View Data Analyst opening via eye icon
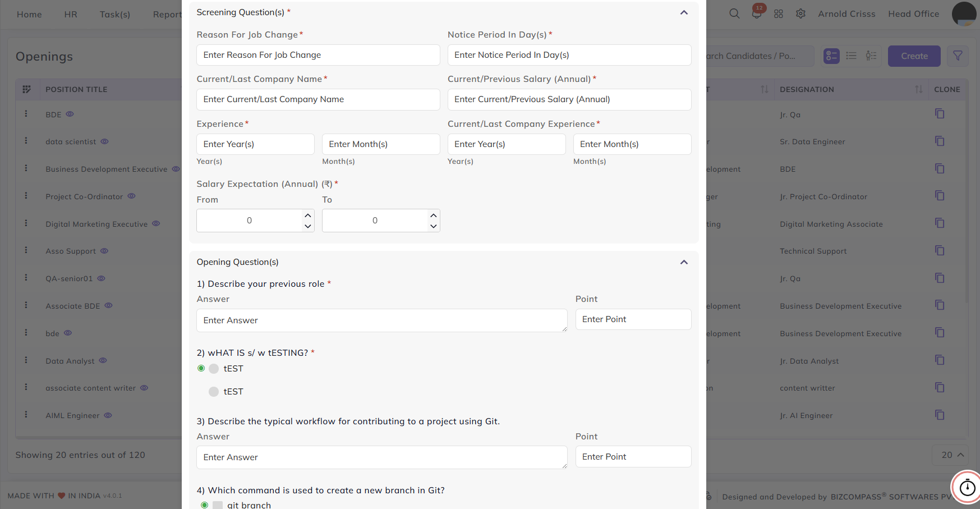This screenshot has width=980, height=509. click(x=103, y=360)
